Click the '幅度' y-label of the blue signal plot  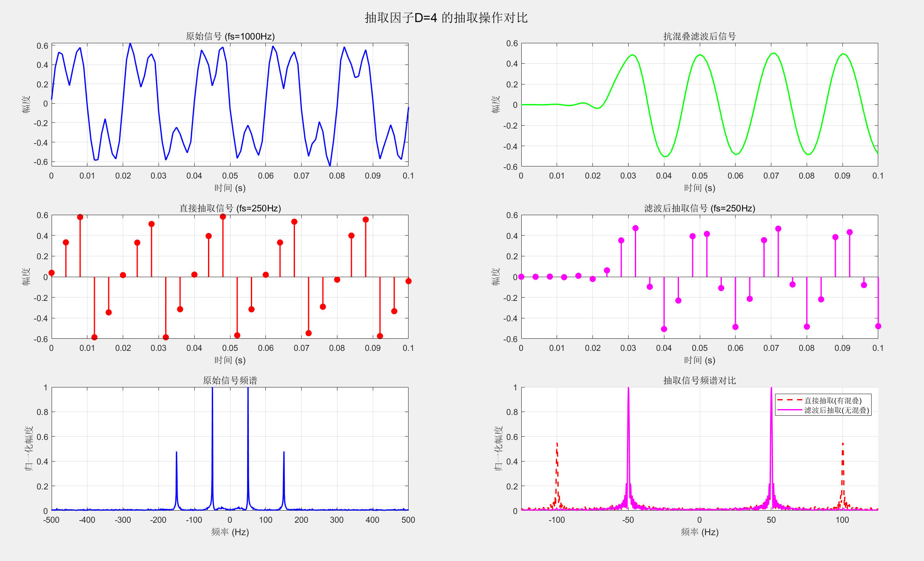click(x=26, y=104)
